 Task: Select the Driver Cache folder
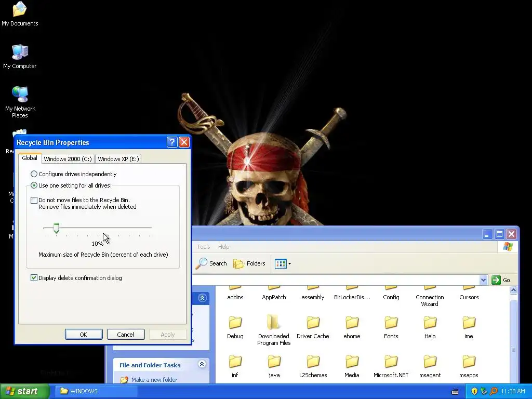(x=313, y=327)
